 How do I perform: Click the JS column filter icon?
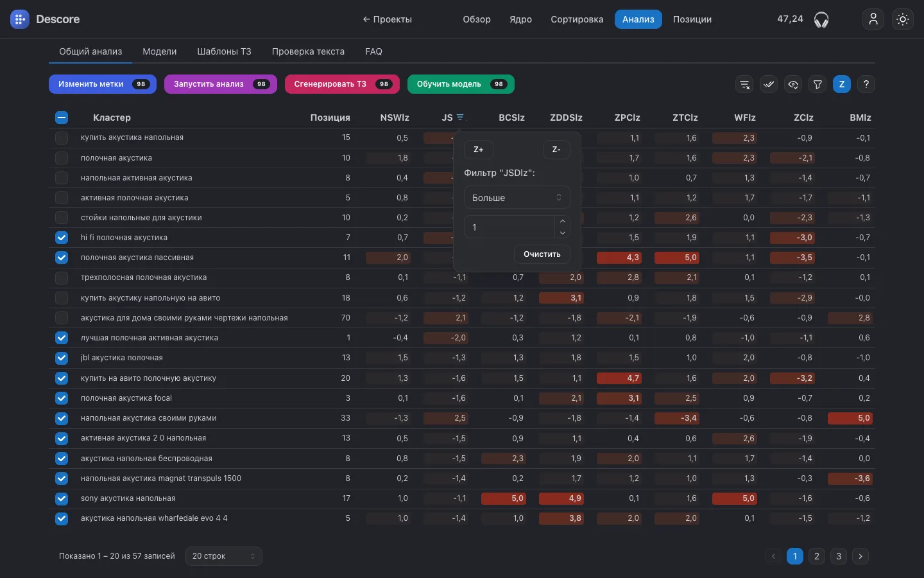pos(460,118)
